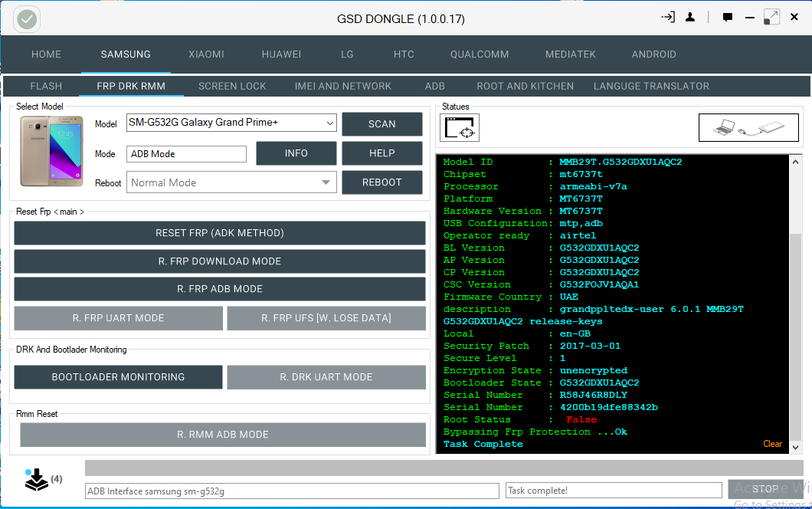Click the STOP button

coord(765,489)
